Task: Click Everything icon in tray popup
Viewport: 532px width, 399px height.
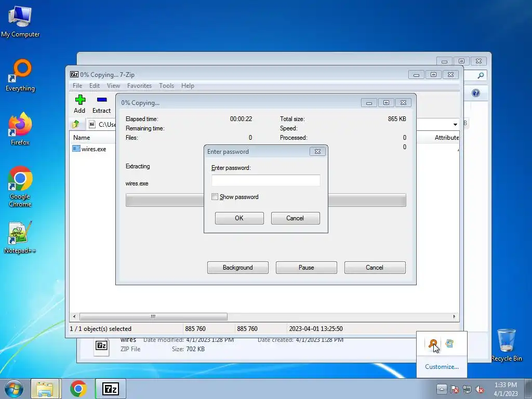Action: [433, 344]
